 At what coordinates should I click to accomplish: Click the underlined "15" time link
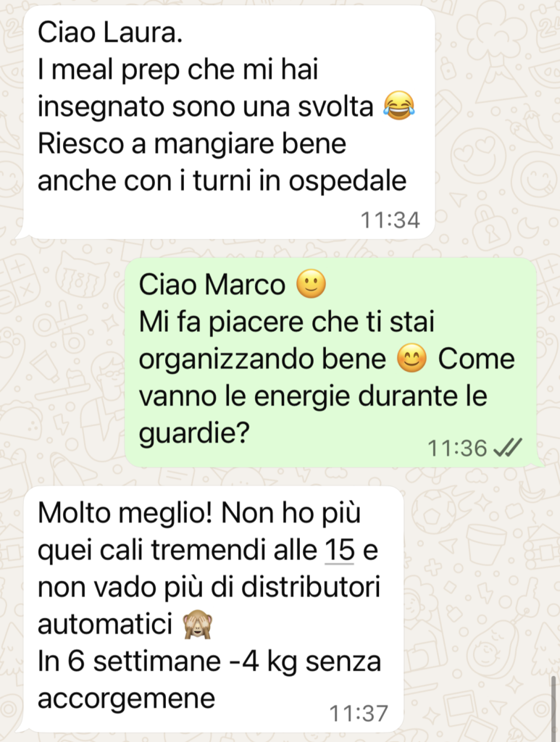pyautogui.click(x=340, y=550)
